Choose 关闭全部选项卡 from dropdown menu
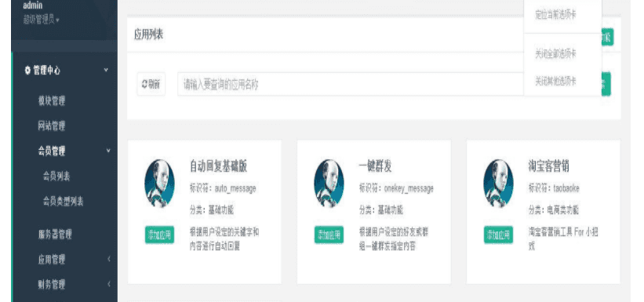The image size is (644, 302). (555, 54)
